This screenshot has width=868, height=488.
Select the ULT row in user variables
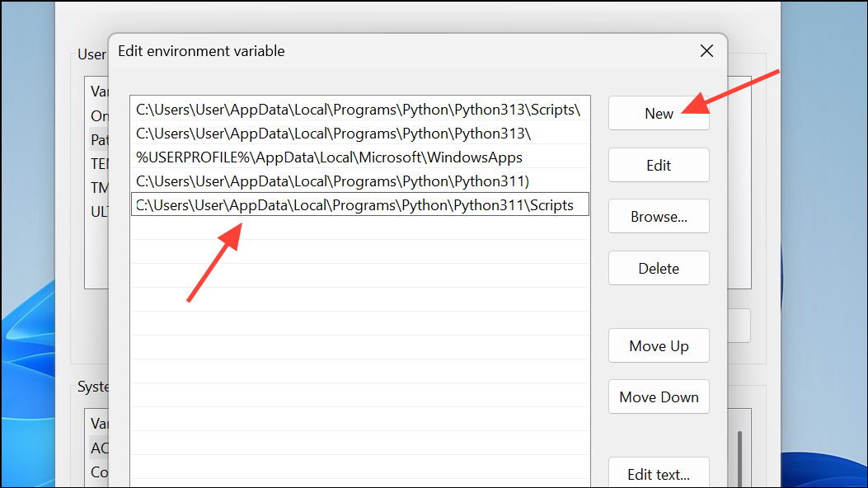(x=99, y=212)
